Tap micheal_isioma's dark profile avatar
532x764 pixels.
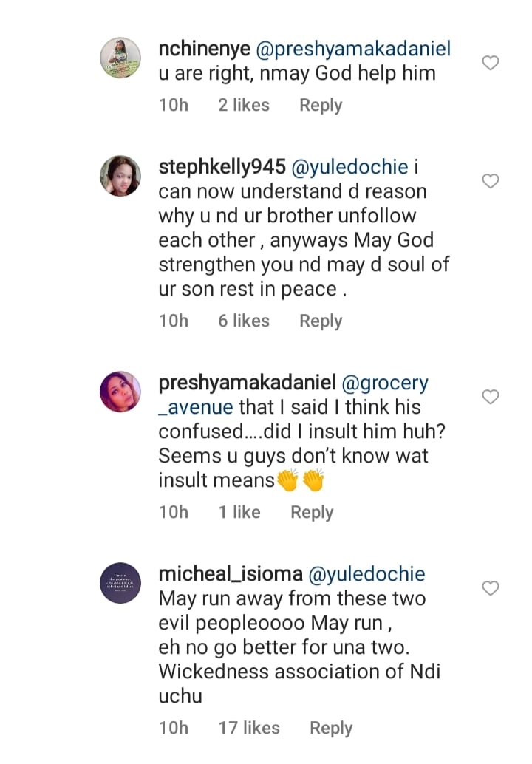point(120,583)
